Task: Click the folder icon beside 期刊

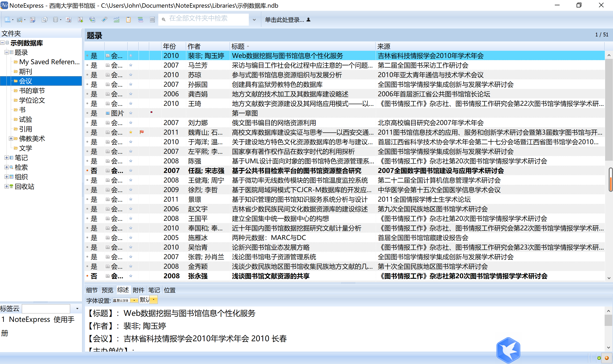Action: click(16, 72)
